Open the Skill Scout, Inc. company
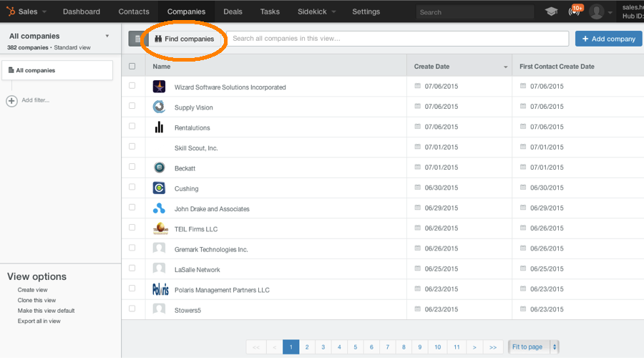This screenshot has width=644, height=358. click(x=196, y=148)
